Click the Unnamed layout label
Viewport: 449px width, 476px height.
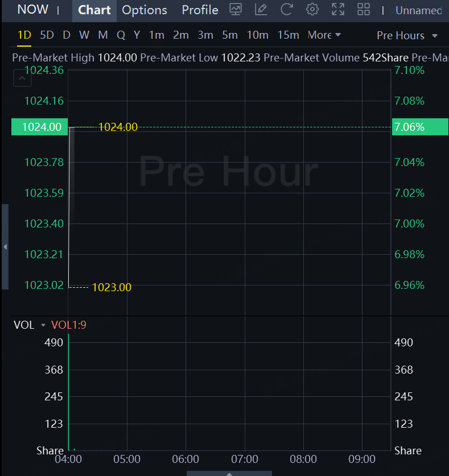coord(419,10)
